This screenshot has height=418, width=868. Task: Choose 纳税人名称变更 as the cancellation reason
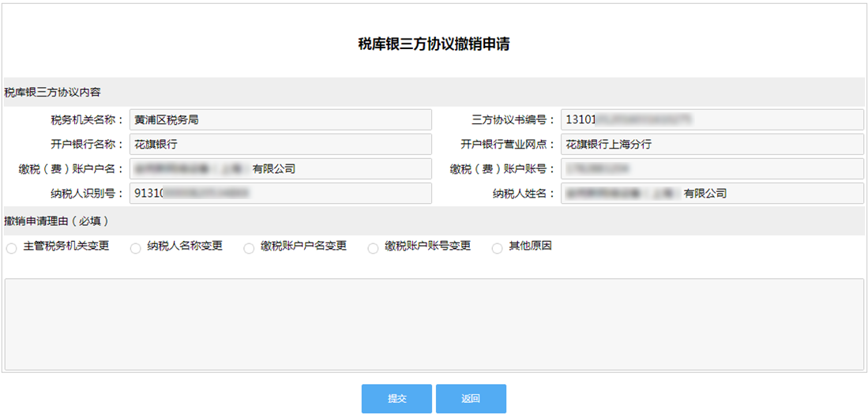[135, 249]
